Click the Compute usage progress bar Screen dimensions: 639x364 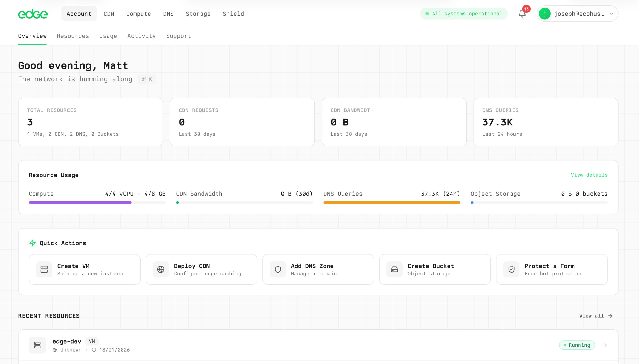click(x=97, y=203)
